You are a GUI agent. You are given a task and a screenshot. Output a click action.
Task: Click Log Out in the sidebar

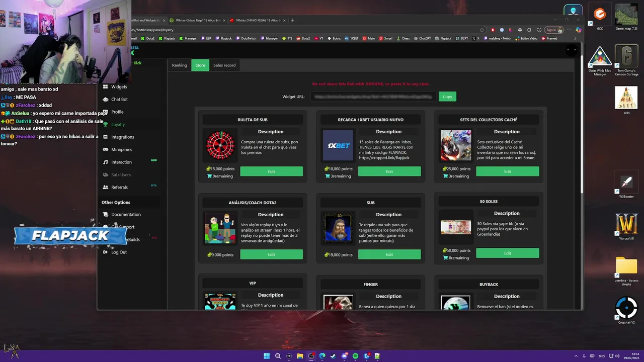[x=119, y=252]
